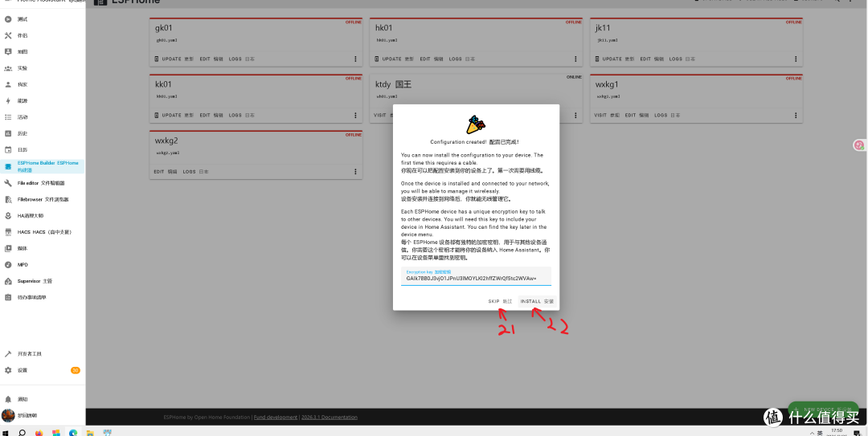Open the jk11 card three-dot menu
This screenshot has width=868, height=436.
tap(796, 59)
